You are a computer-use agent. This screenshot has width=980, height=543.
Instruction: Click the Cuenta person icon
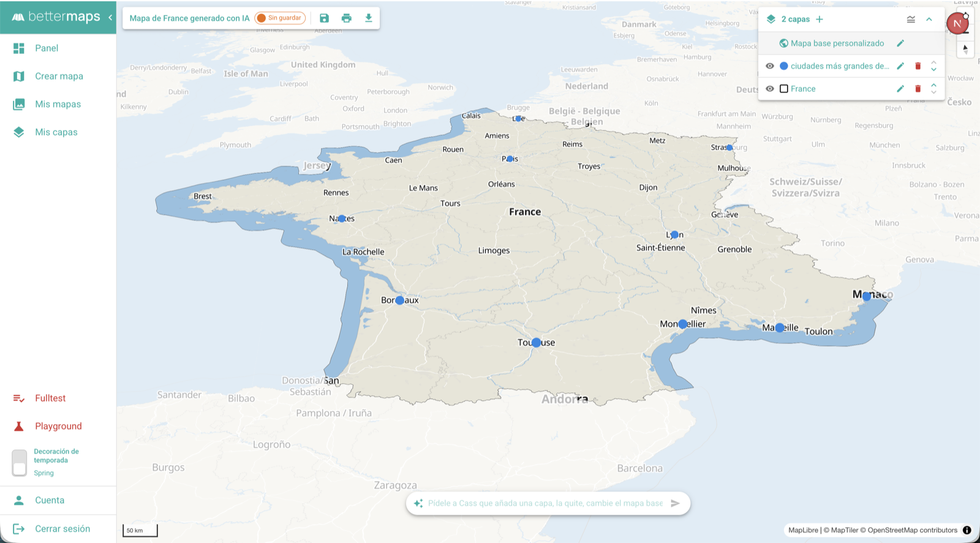(19, 501)
